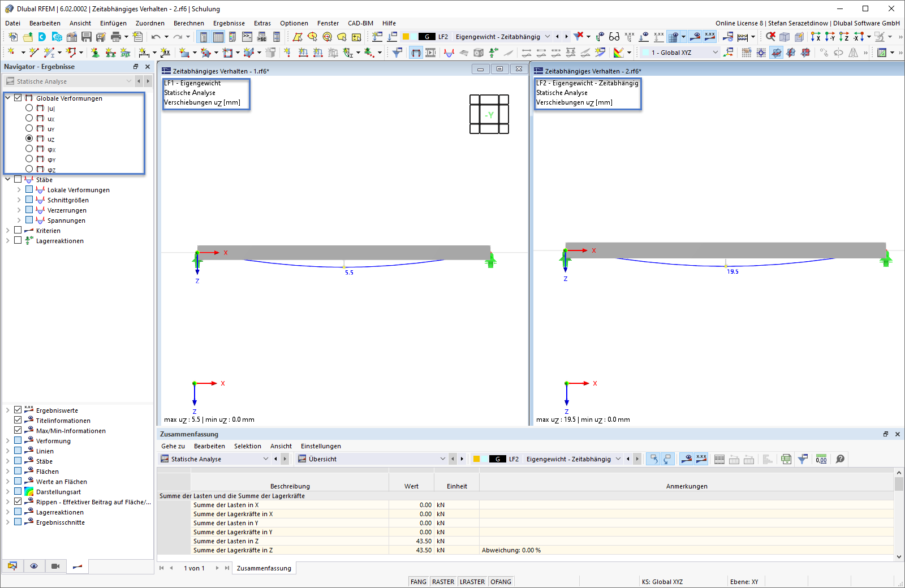Open the Berechnen menu
This screenshot has height=588, width=905.
click(189, 23)
